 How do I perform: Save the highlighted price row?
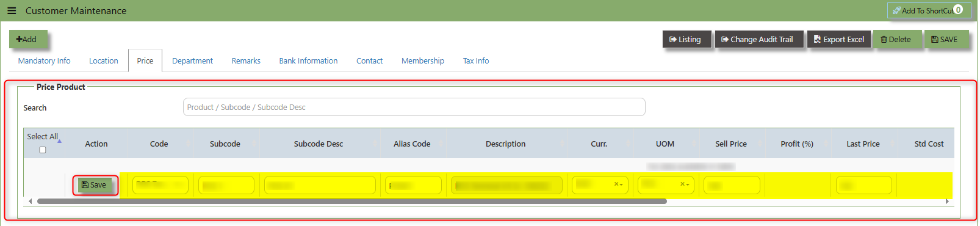point(95,185)
